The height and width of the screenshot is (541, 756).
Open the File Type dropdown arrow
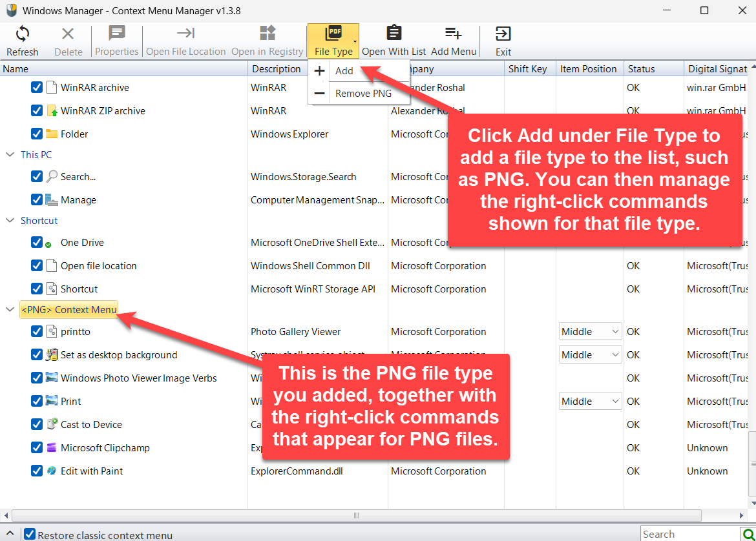point(355,42)
